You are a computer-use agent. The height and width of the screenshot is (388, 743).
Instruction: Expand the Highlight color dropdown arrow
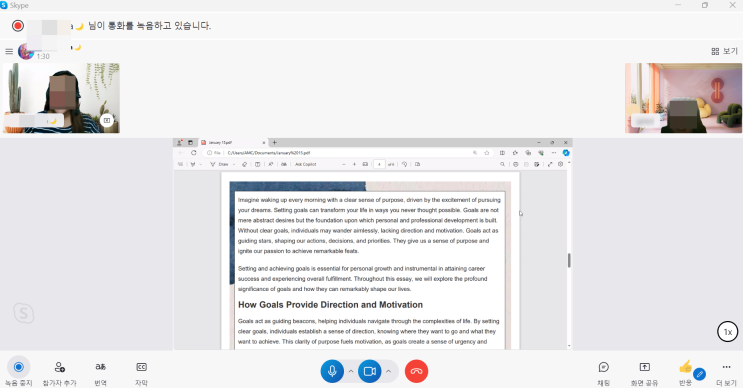(x=200, y=164)
